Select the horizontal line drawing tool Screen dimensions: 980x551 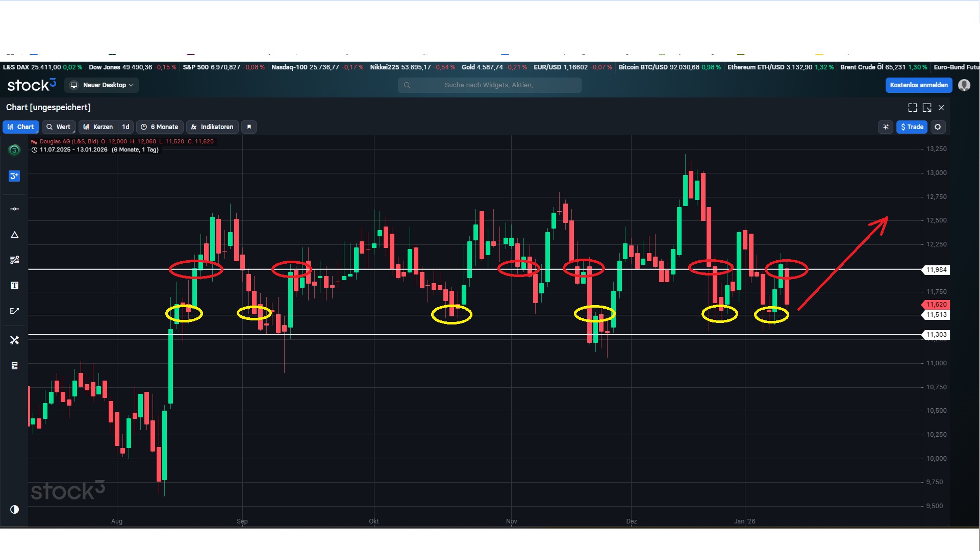click(14, 209)
